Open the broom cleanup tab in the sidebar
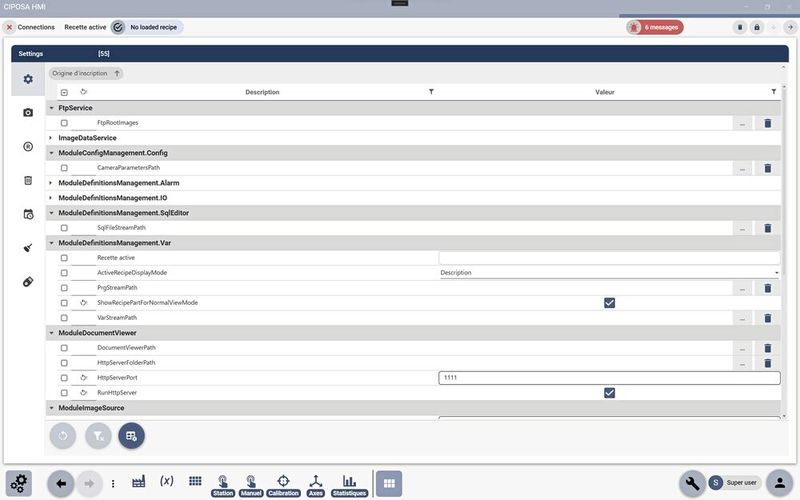Viewport: 800px width, 500px height. pos(28,248)
